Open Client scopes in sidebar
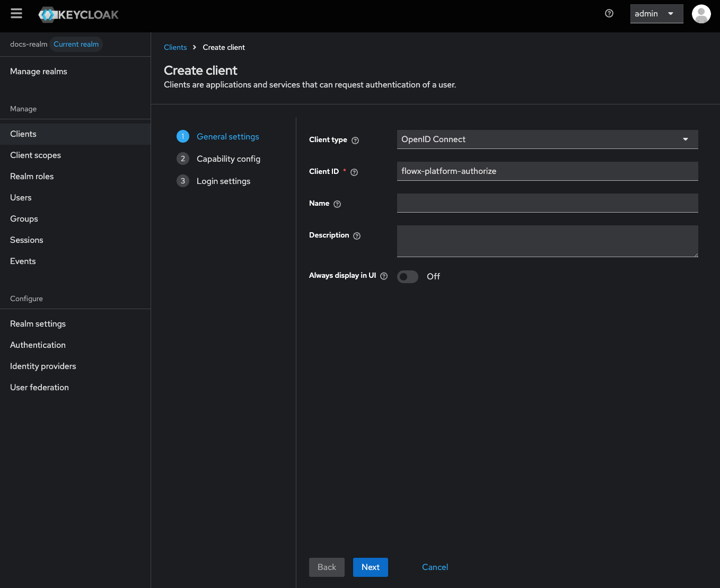This screenshot has height=588, width=720. (36, 155)
